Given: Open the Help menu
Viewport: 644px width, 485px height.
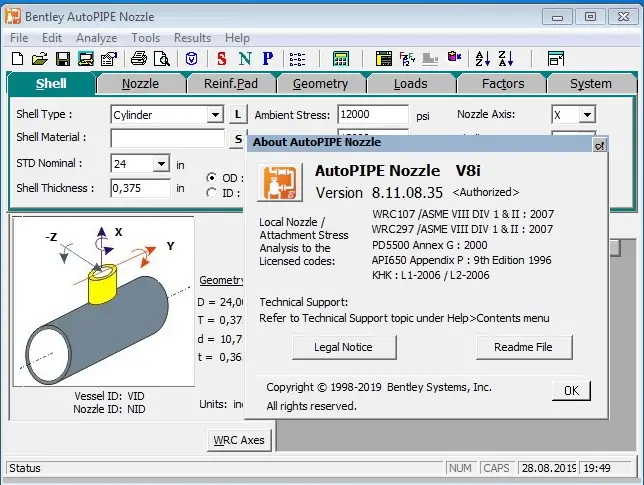Looking at the screenshot, I should [x=237, y=38].
